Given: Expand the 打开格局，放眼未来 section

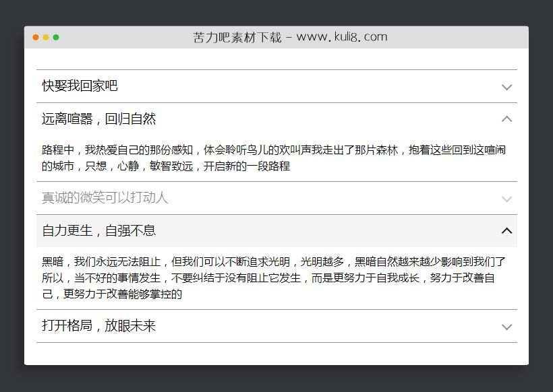Looking at the screenshot, I should 270,325.
